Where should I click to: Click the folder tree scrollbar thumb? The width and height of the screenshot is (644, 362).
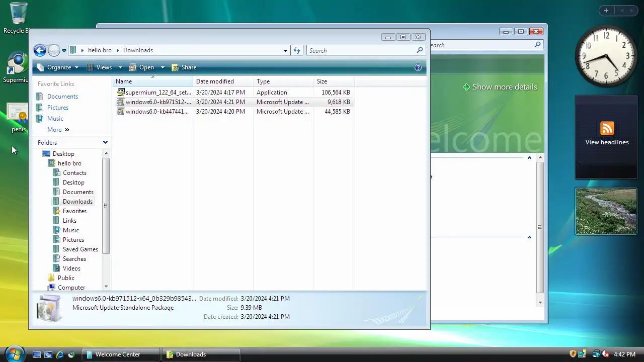(106, 205)
